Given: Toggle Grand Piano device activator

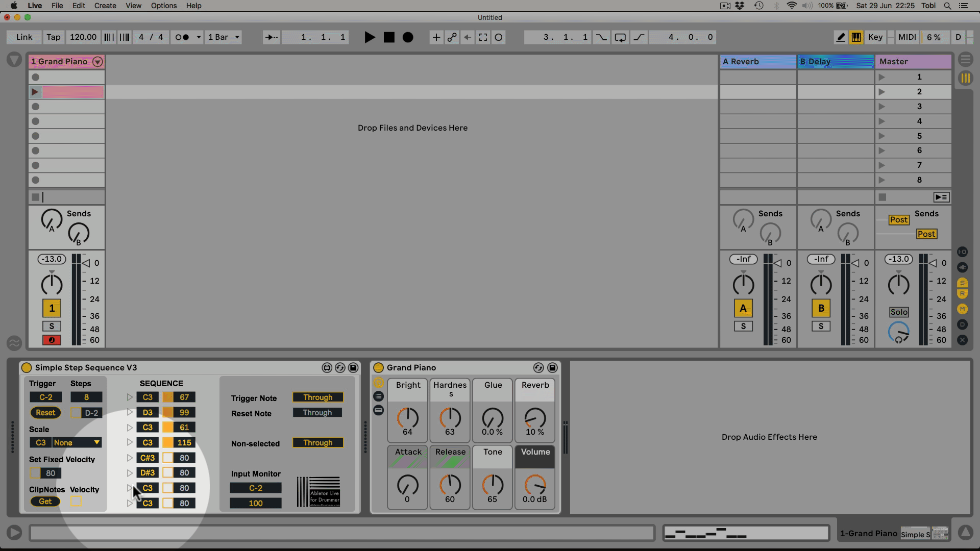Looking at the screenshot, I should pyautogui.click(x=378, y=368).
